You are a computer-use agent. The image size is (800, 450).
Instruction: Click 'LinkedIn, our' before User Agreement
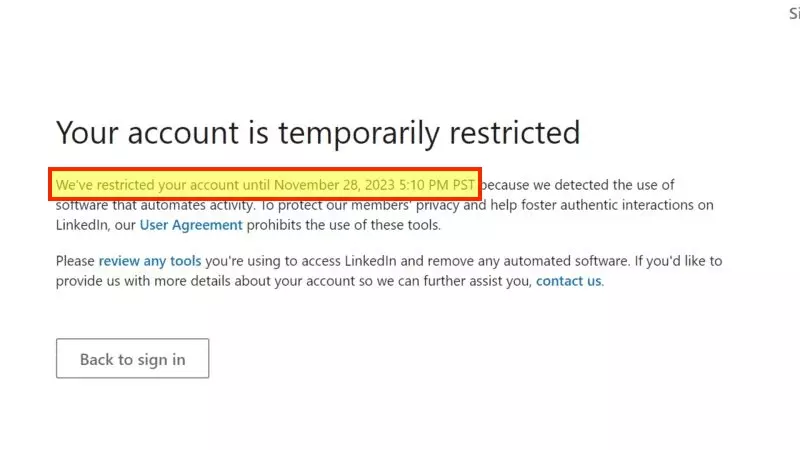[95, 225]
